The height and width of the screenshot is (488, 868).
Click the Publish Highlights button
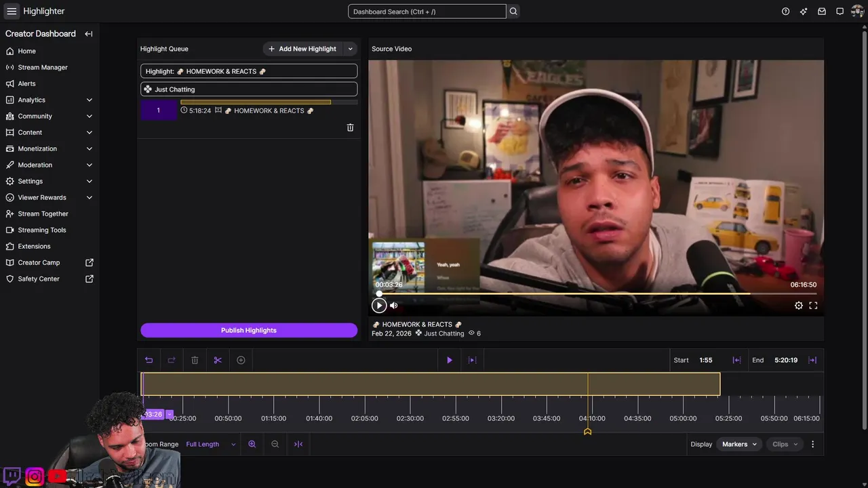click(249, 330)
